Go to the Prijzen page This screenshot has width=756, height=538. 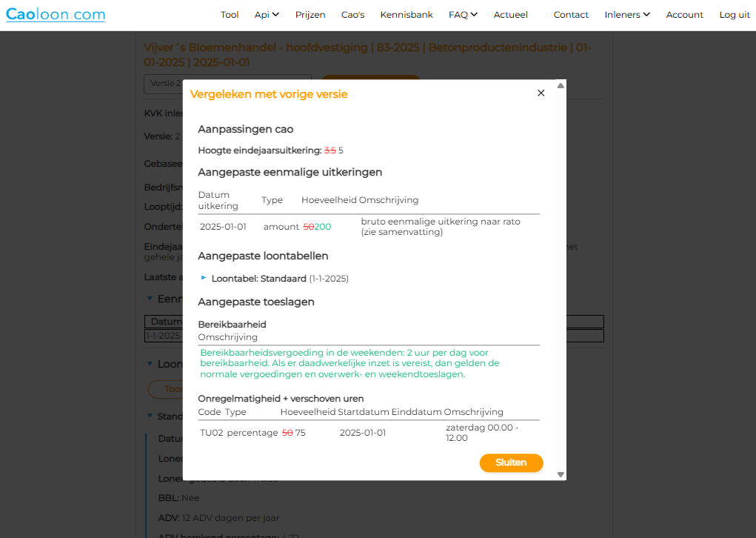click(x=310, y=15)
